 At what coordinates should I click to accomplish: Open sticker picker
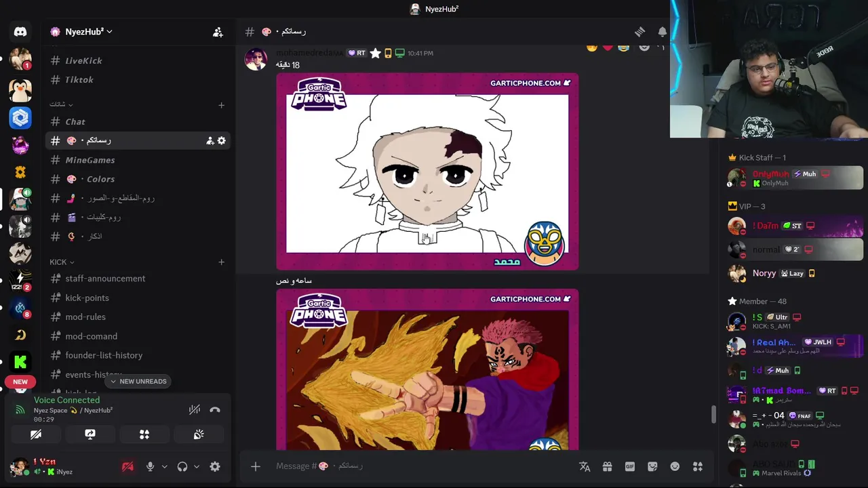tap(652, 466)
